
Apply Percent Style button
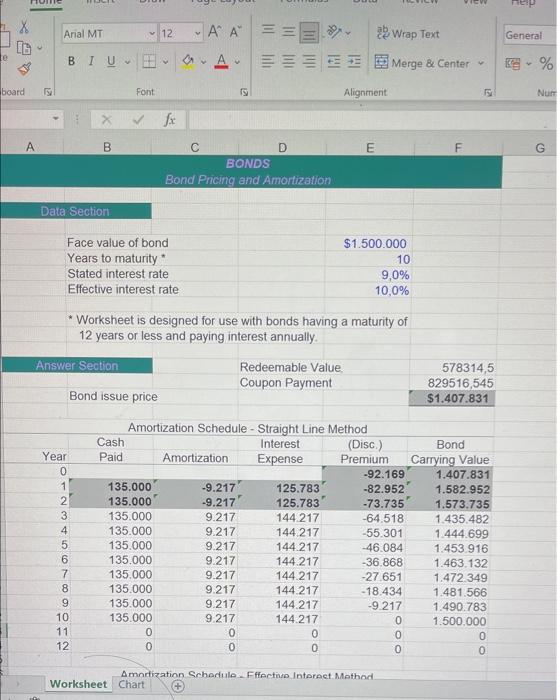pos(546,63)
